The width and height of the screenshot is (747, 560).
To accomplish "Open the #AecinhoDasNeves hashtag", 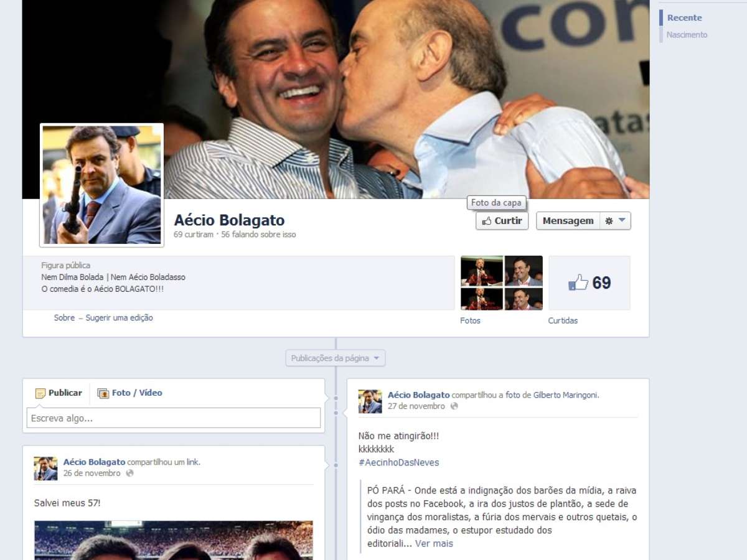I will (398, 462).
